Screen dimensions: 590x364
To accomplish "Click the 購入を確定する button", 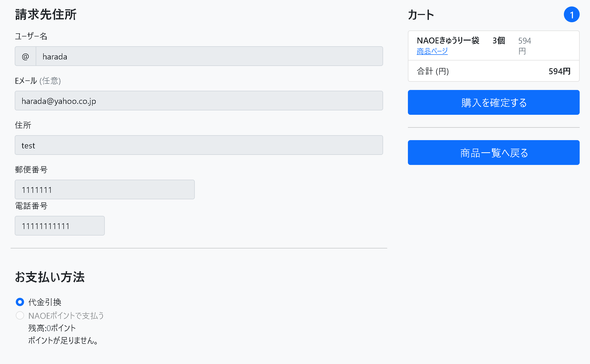I will (x=493, y=102).
